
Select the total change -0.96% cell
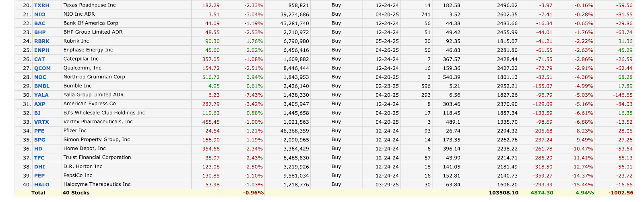click(x=243, y=193)
